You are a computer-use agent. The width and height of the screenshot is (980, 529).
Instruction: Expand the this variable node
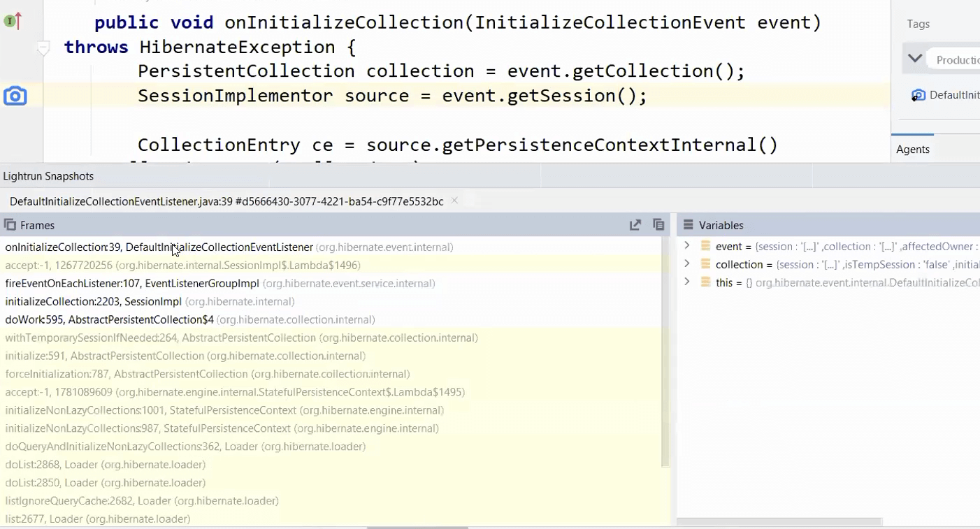pos(686,282)
